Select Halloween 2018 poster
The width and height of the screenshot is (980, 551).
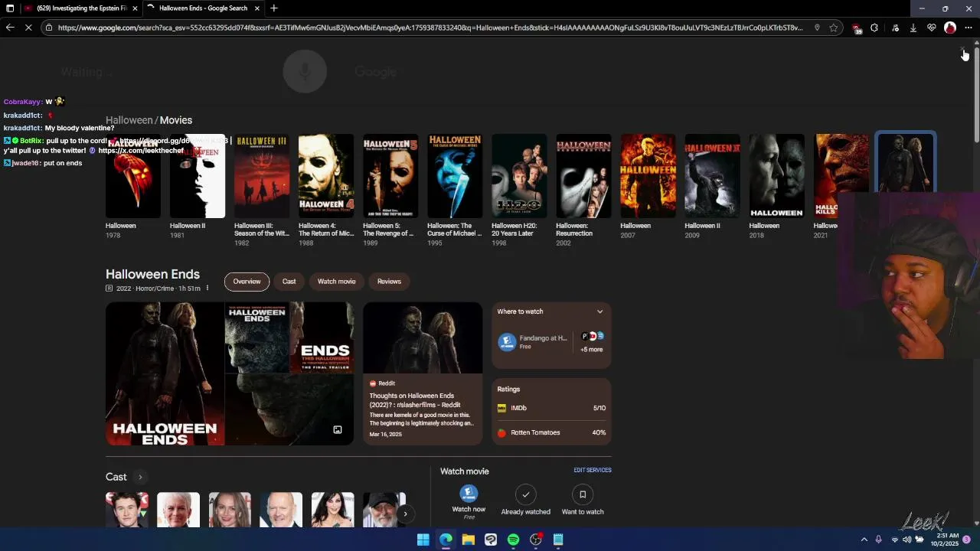pyautogui.click(x=776, y=176)
